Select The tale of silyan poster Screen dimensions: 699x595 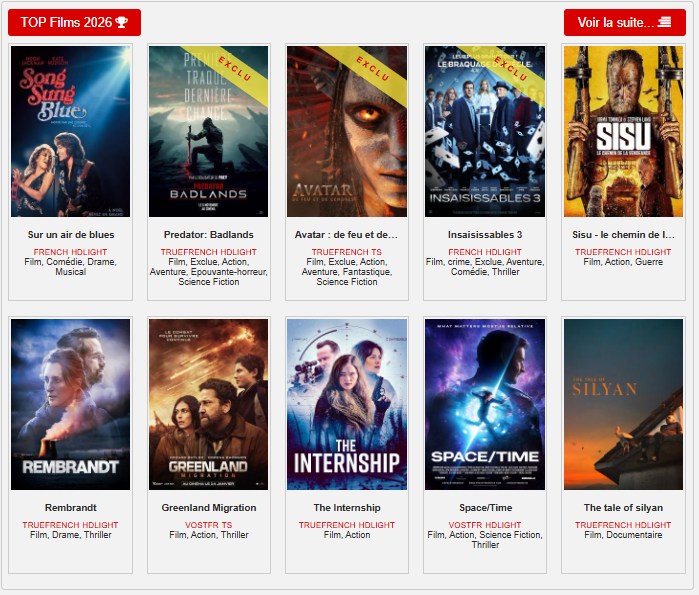[x=623, y=404]
